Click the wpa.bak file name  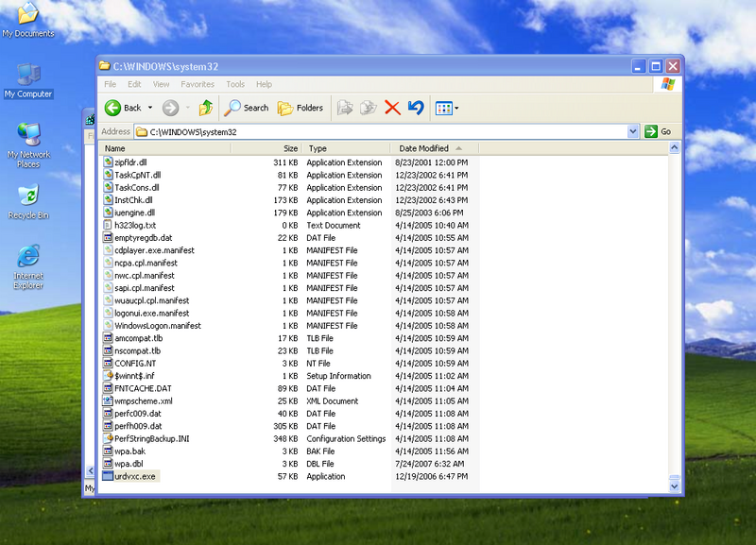pos(130,451)
